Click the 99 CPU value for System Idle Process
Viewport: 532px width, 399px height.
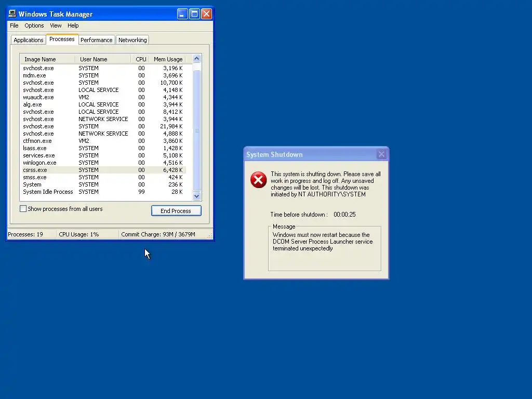[141, 192]
